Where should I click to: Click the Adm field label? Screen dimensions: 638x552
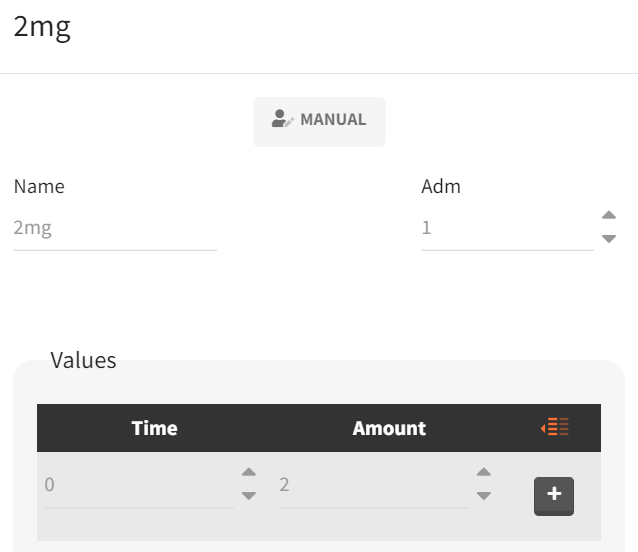(x=441, y=186)
